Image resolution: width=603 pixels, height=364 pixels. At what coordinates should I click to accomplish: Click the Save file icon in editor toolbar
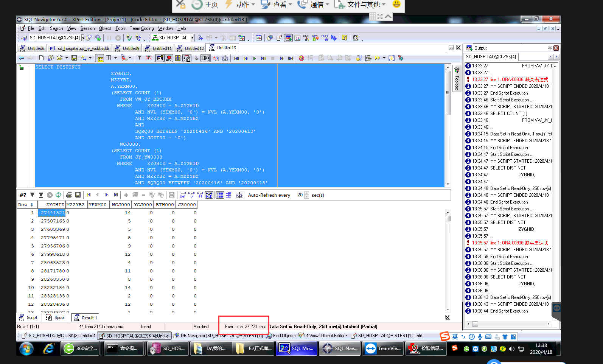click(74, 58)
